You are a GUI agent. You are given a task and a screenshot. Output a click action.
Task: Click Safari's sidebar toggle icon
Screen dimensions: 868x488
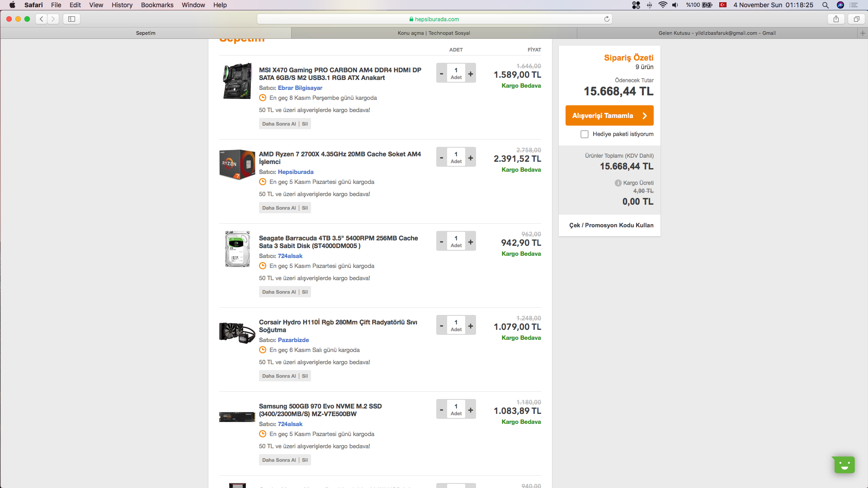(71, 19)
